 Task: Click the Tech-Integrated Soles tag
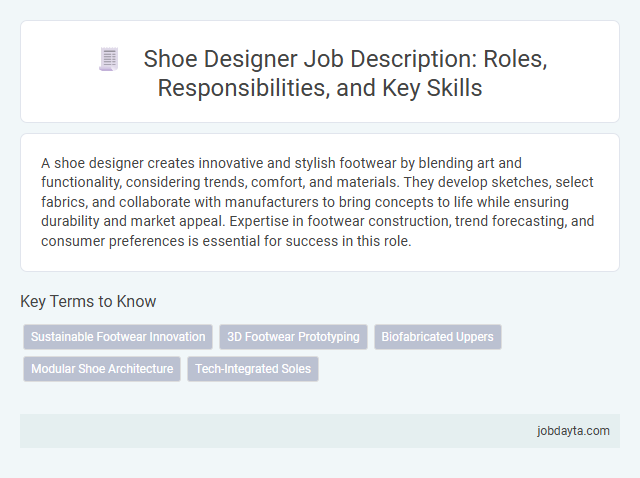[x=253, y=369]
